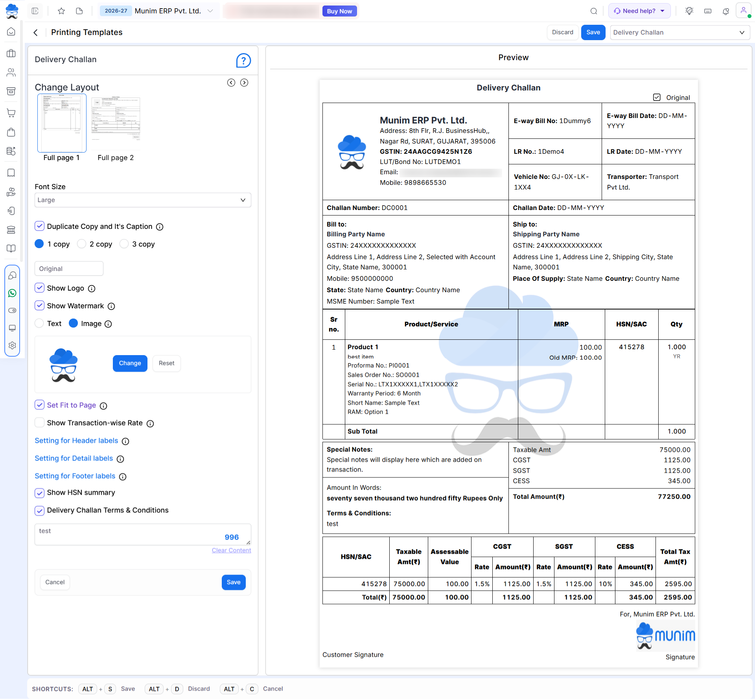Select the 2 copy radio option
Screen dimensions: 755x700
(81, 244)
